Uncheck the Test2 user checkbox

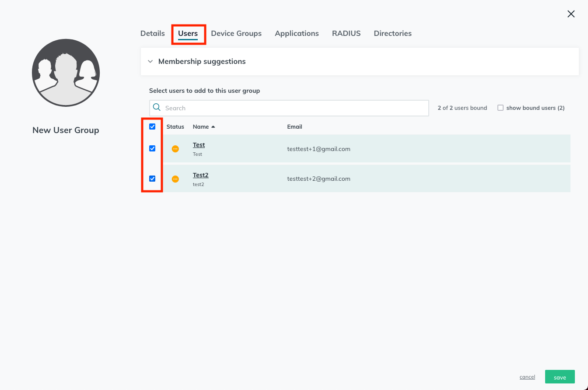[152, 179]
